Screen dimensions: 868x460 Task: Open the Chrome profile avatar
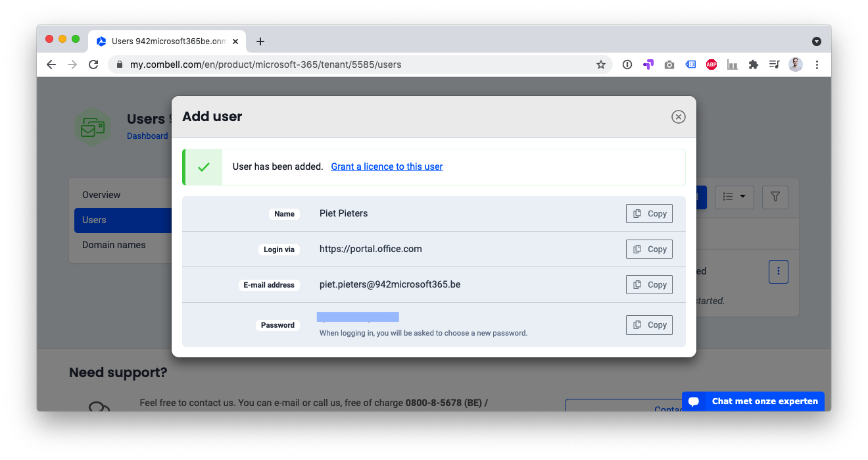coord(796,64)
